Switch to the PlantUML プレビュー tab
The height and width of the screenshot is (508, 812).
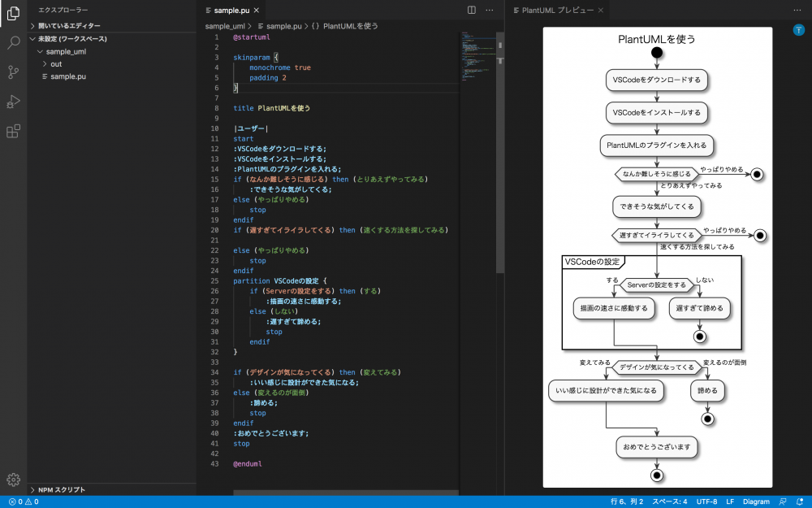click(x=557, y=11)
